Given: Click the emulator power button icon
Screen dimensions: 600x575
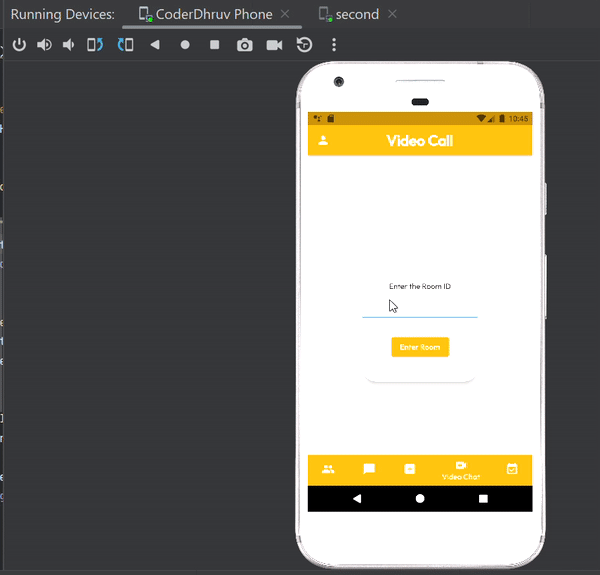Looking at the screenshot, I should point(19,45).
